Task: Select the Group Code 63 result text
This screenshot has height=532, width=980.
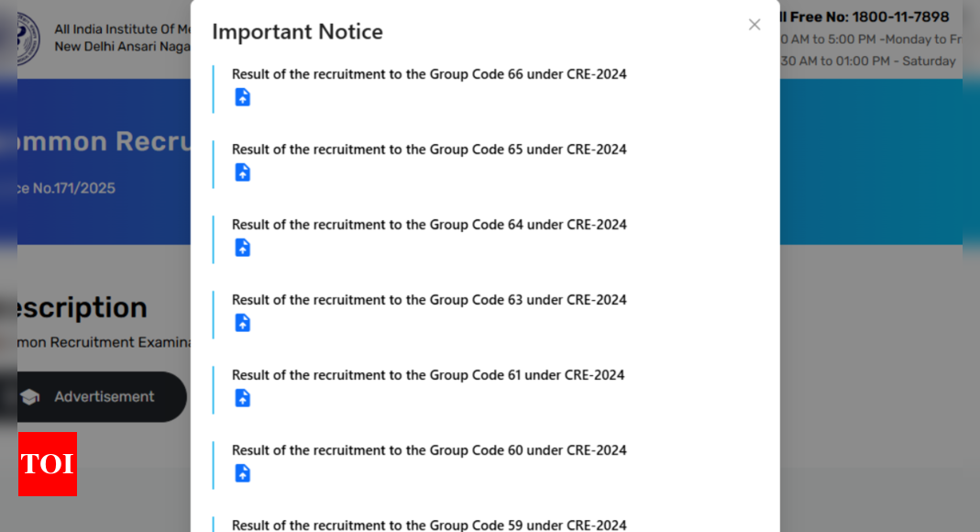Action: (429, 300)
